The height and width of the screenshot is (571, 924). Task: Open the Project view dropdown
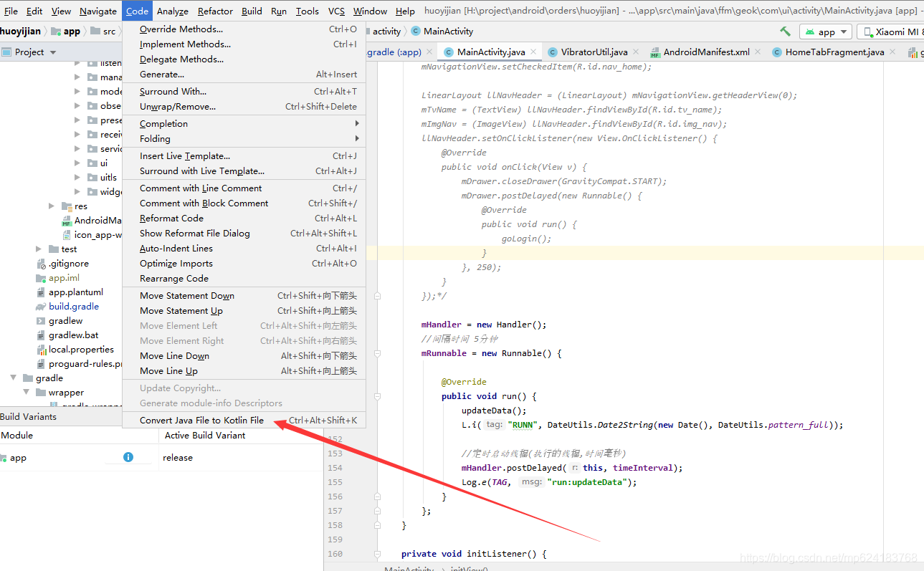pyautogui.click(x=31, y=52)
